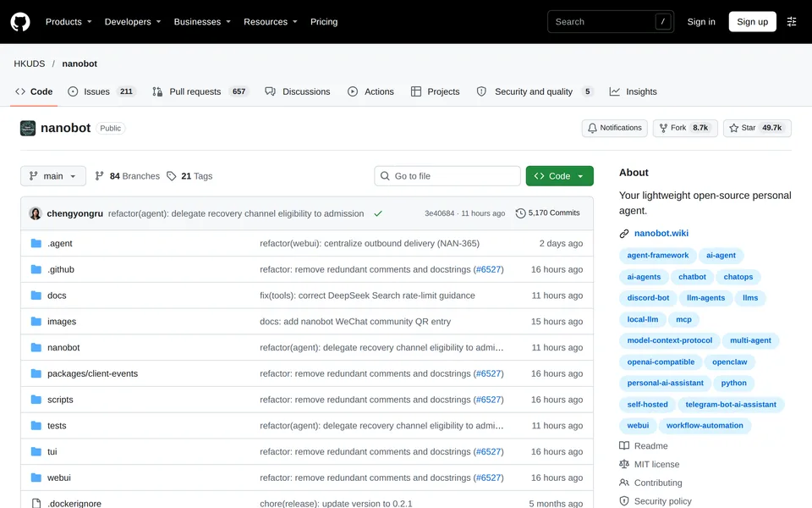The image size is (812, 508).
Task: Click the images folder icon
Action: 36,322
